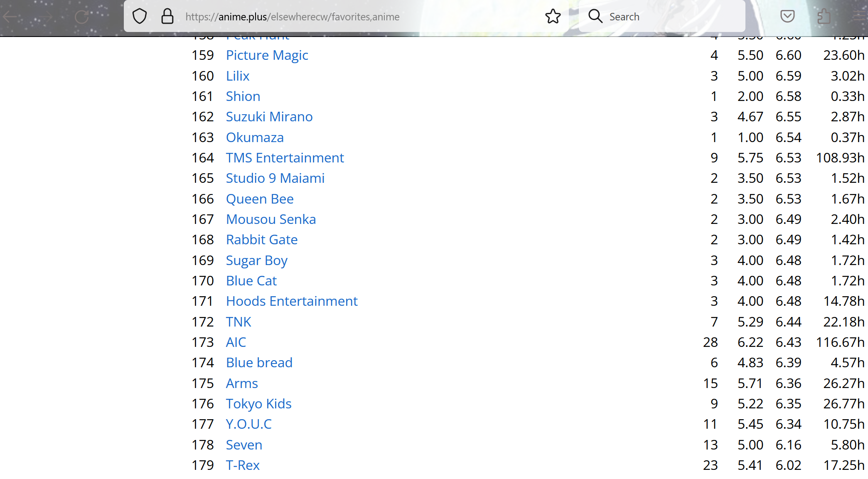Reload the page with refresh icon

tap(82, 17)
